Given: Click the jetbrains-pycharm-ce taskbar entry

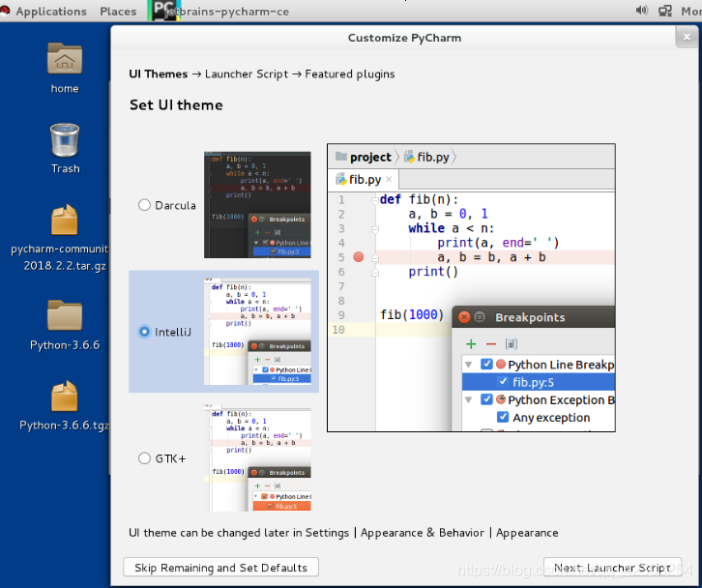Looking at the screenshot, I should pyautogui.click(x=220, y=11).
